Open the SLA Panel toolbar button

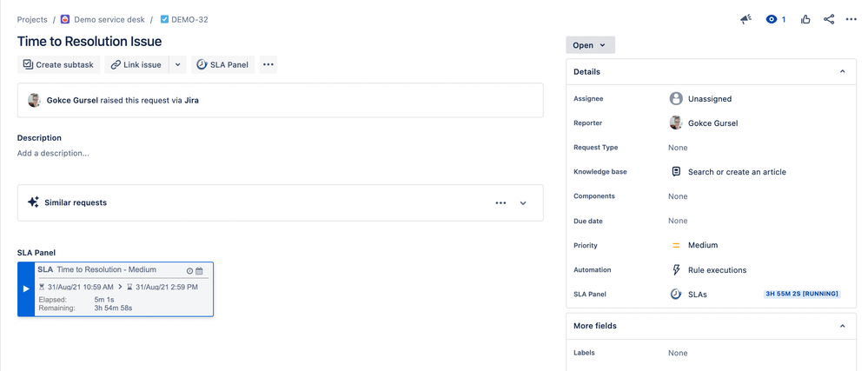[x=223, y=65]
